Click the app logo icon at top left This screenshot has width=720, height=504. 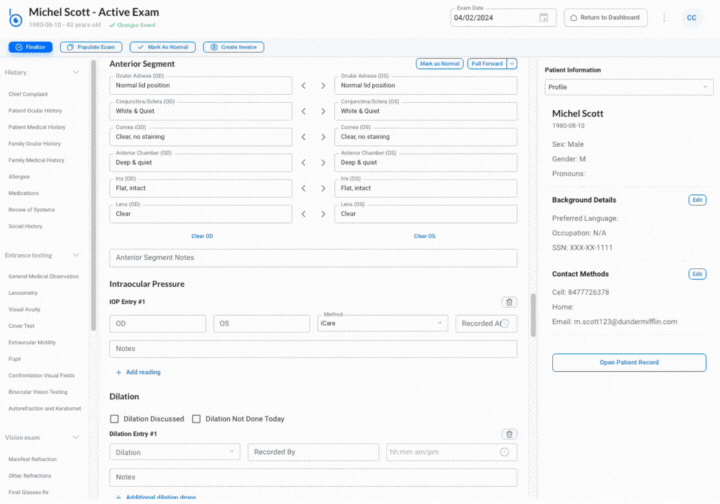[x=15, y=18]
